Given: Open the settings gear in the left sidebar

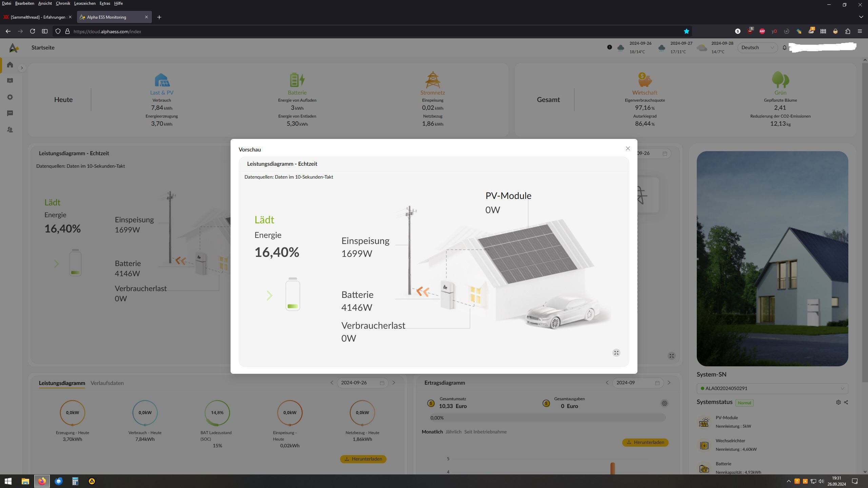Looking at the screenshot, I should coord(10,97).
